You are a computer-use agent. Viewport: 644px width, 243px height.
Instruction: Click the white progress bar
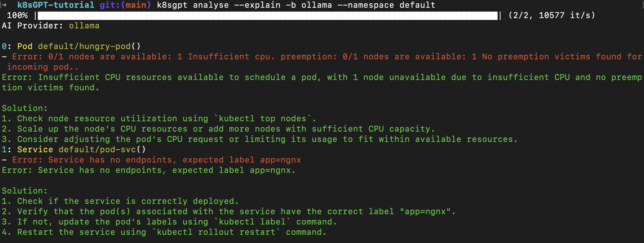point(268,15)
